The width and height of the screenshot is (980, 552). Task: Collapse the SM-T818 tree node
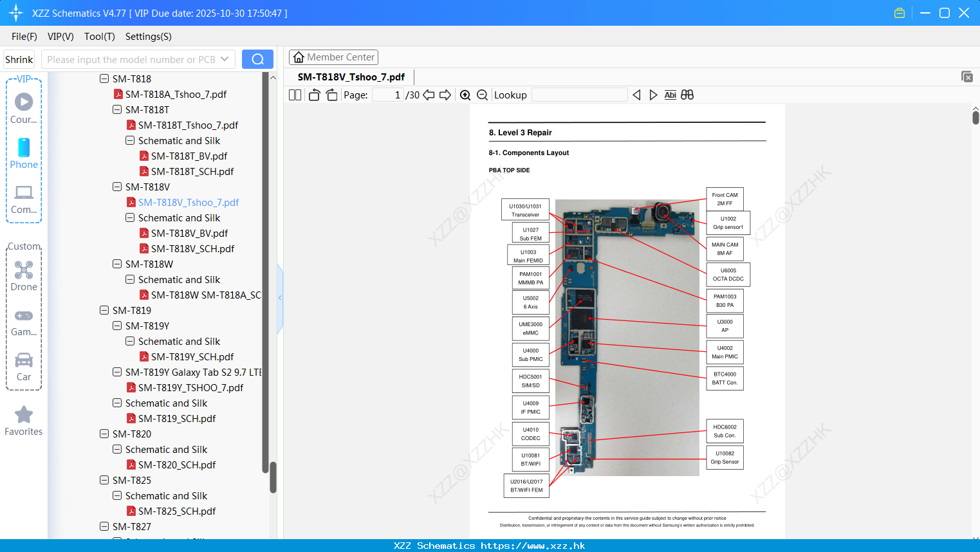click(104, 78)
